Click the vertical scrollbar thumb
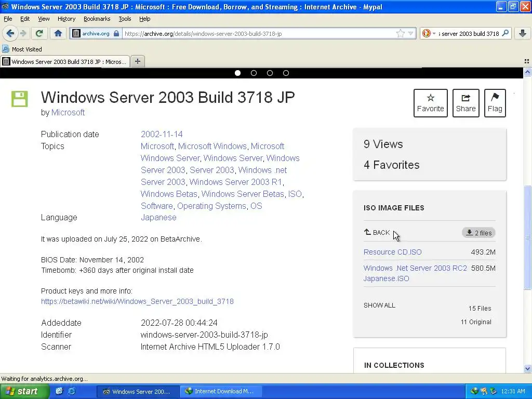532x399 pixels. click(x=527, y=237)
